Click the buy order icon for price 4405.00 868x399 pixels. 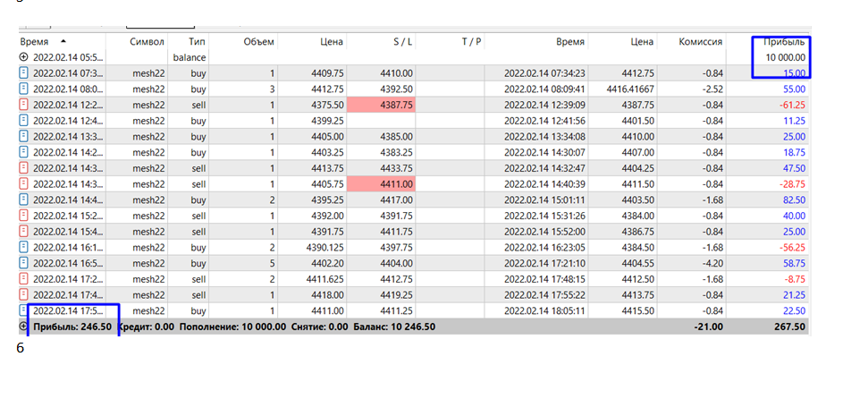pos(23,136)
